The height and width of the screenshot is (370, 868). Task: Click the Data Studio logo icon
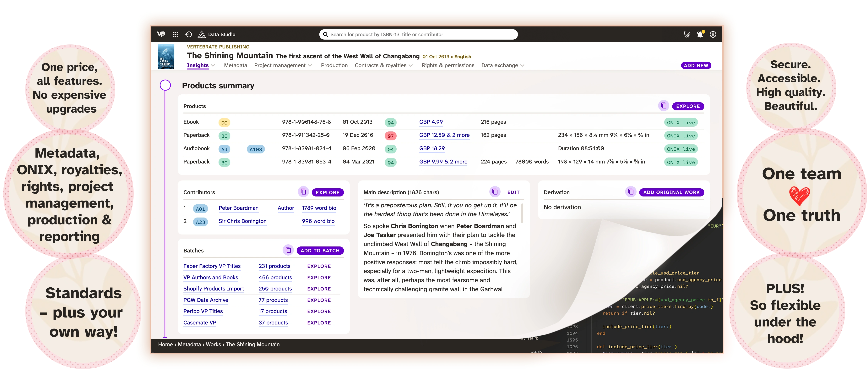(x=202, y=34)
